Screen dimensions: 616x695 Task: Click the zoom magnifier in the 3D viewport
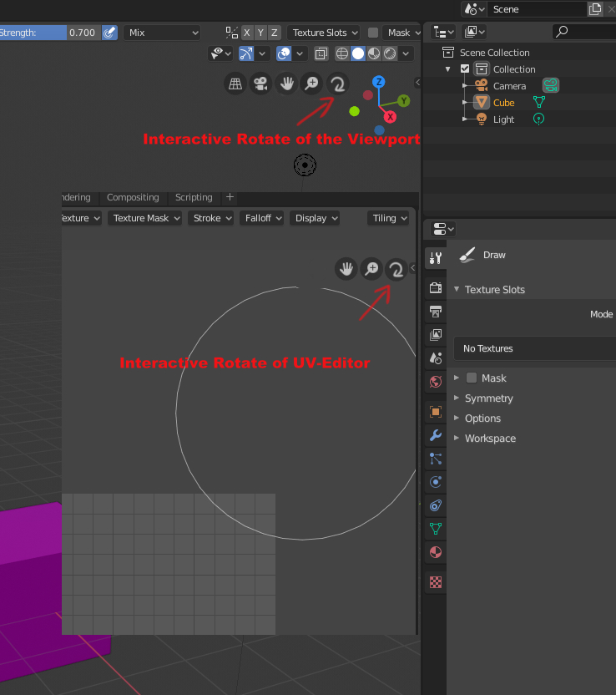pyautogui.click(x=312, y=84)
